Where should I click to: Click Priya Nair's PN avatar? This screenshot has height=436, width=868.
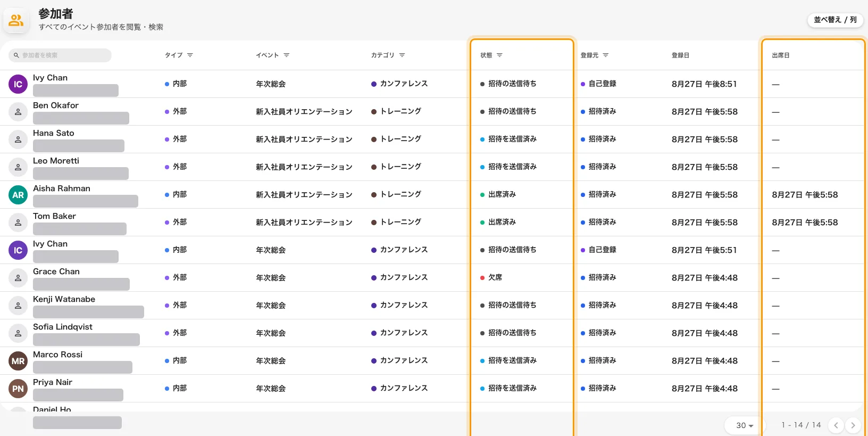pyautogui.click(x=18, y=389)
